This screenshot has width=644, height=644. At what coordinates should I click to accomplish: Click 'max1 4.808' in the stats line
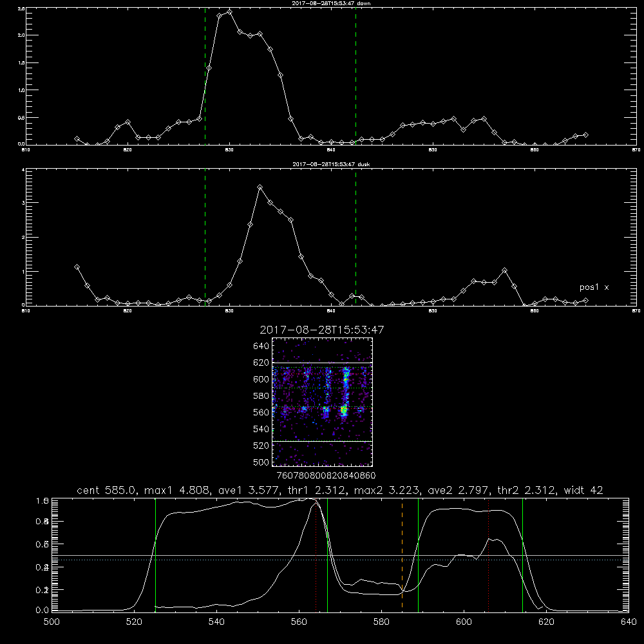(175, 490)
